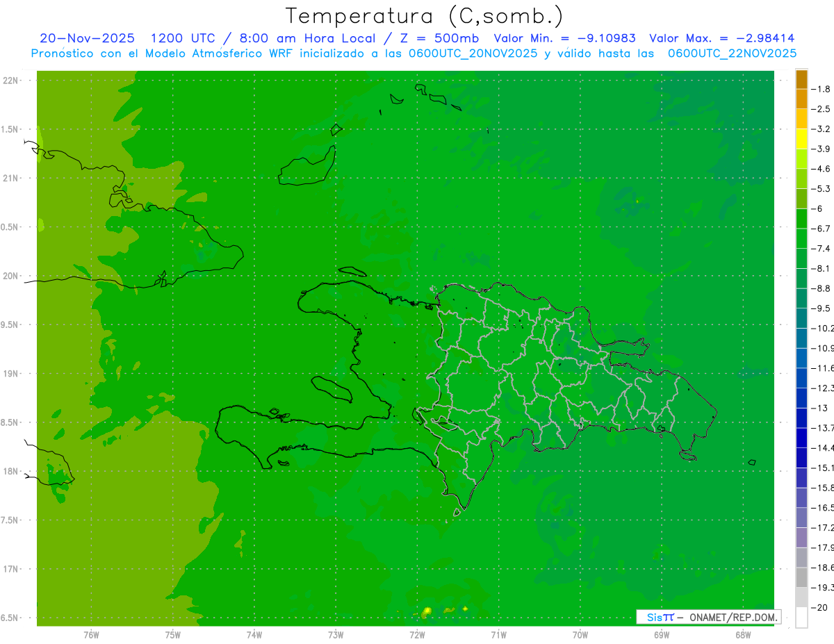
Task: Click the "72W" longitude label
Action: [417, 635]
